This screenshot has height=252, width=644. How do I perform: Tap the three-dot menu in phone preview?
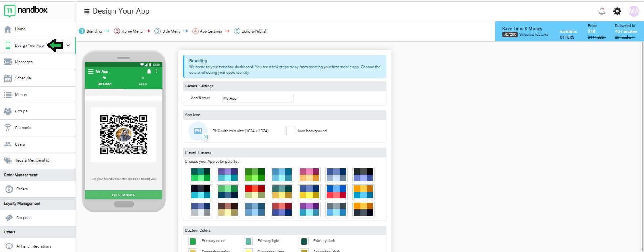coord(156,71)
